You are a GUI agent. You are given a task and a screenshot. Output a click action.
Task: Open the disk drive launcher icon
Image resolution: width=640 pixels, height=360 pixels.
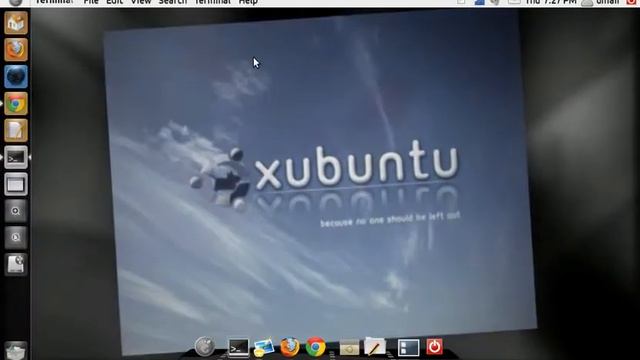16,264
